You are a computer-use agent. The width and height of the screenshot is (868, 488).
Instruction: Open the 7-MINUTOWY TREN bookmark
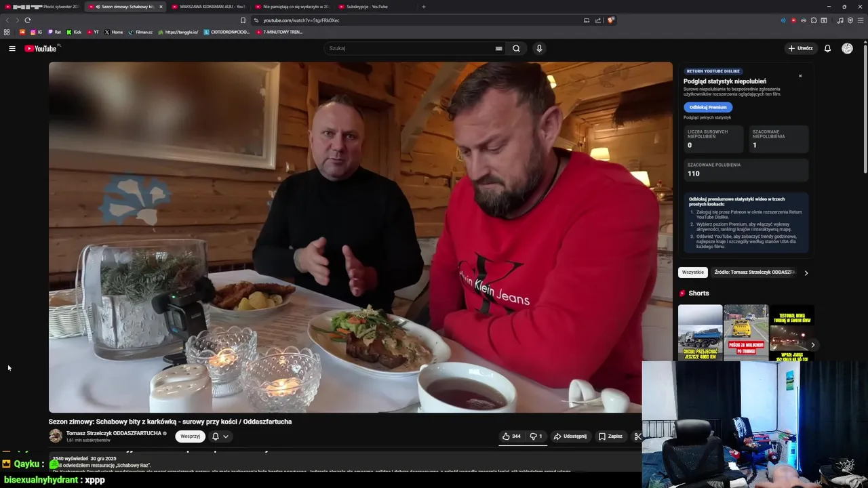click(x=279, y=32)
